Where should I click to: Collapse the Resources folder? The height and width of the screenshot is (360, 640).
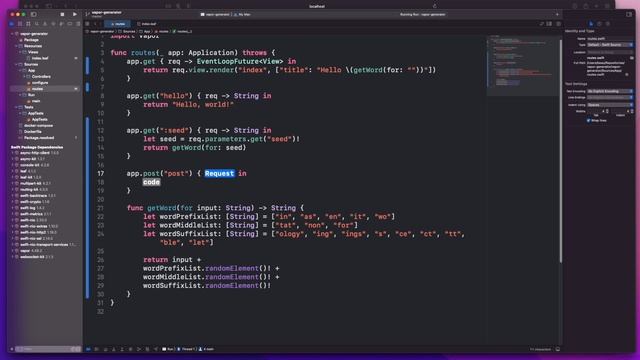tap(16, 46)
